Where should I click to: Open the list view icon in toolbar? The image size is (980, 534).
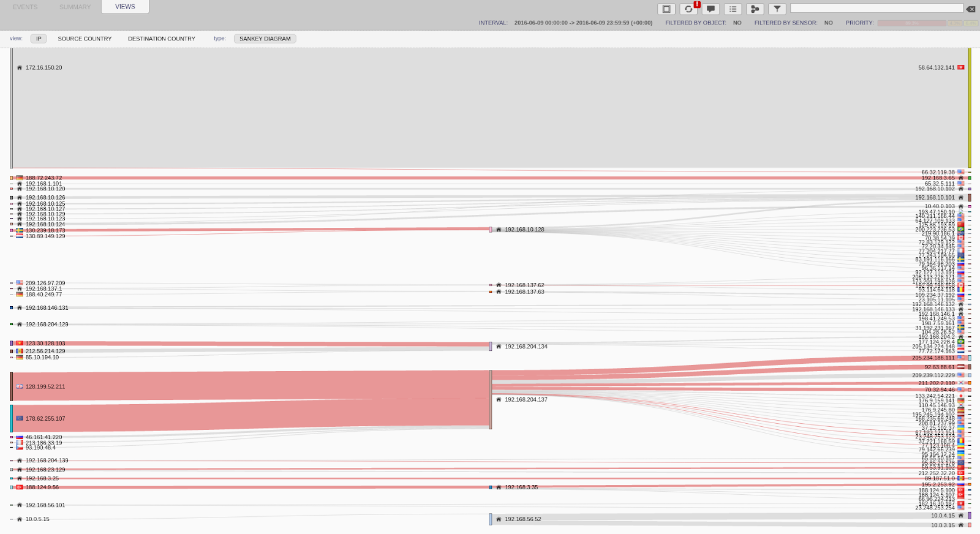click(733, 9)
